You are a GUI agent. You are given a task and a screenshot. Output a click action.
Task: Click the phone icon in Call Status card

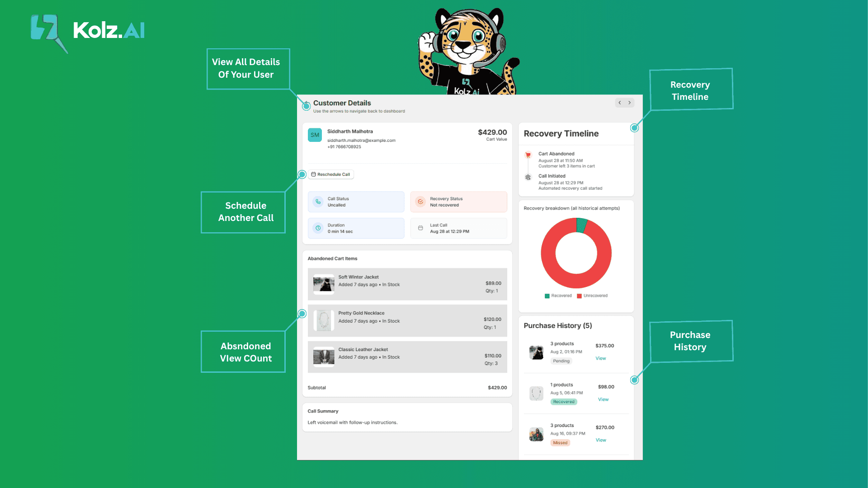[x=319, y=202]
